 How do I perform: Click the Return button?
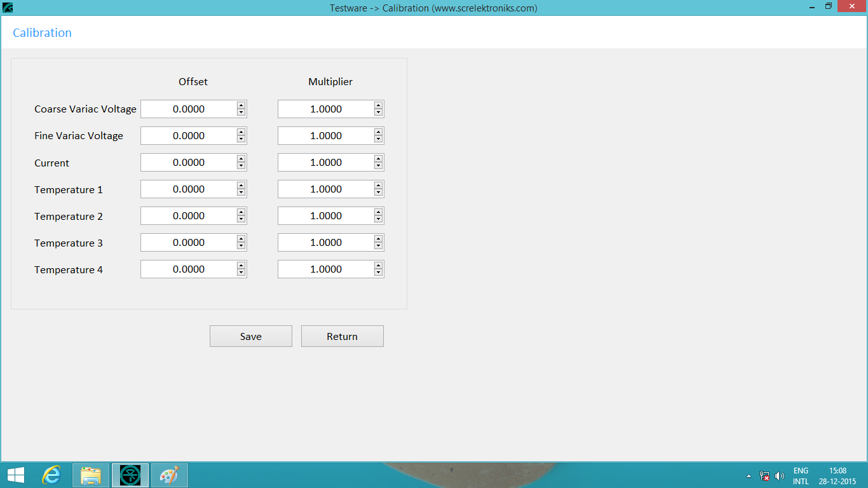[342, 336]
